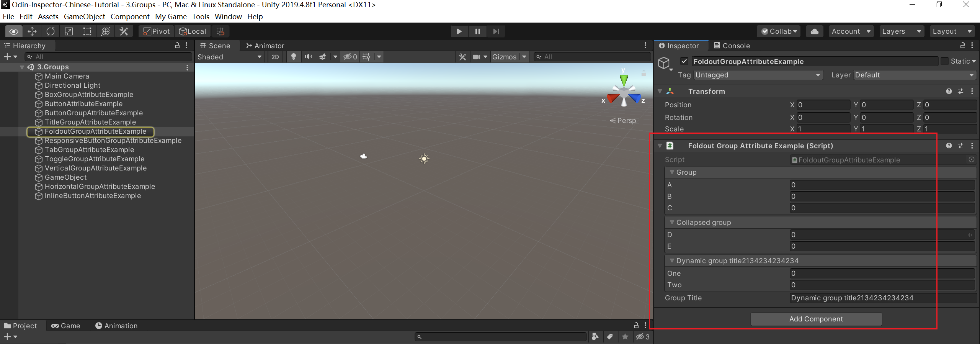Open the My Game menu
Viewport: 980px width, 344px height.
click(171, 16)
